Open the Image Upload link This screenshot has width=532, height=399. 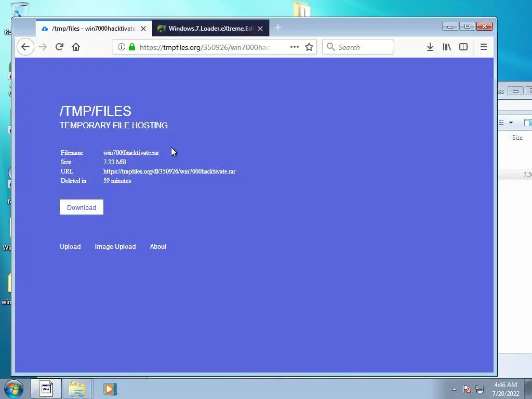pyautogui.click(x=115, y=247)
